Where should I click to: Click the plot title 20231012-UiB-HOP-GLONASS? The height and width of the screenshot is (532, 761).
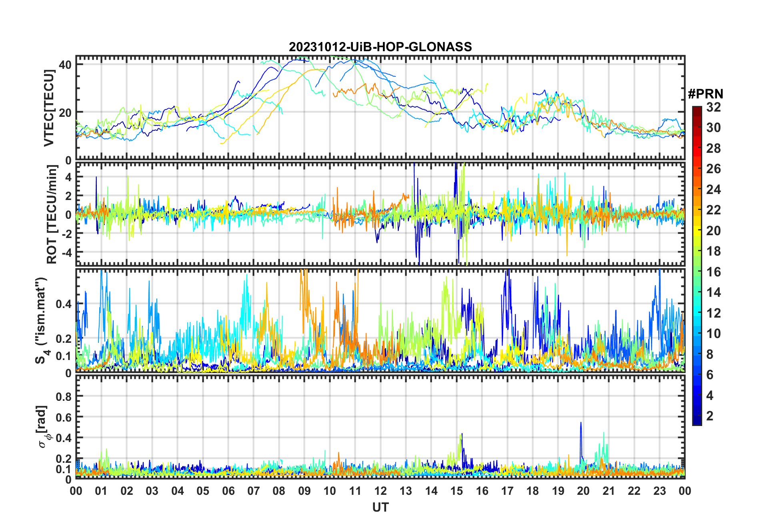[380, 47]
